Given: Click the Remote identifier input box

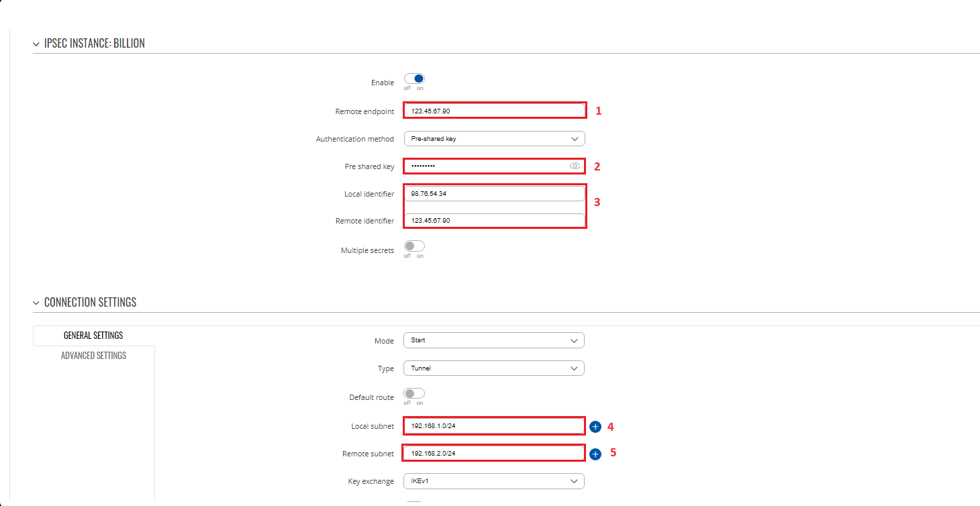Looking at the screenshot, I should click(x=494, y=221).
